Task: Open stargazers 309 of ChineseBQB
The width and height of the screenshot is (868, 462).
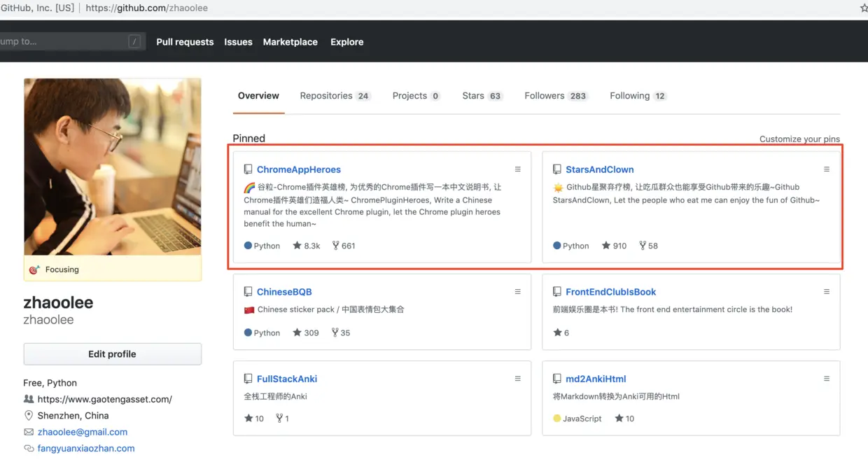Action: [x=306, y=332]
